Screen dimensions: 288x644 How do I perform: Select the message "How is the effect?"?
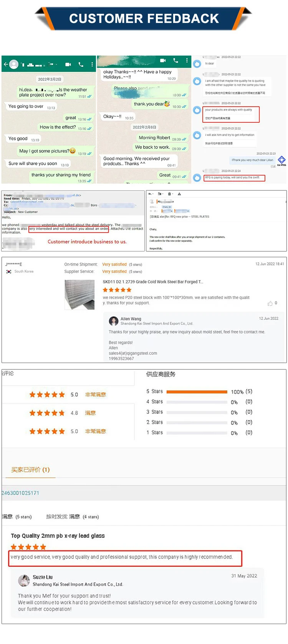[66, 127]
